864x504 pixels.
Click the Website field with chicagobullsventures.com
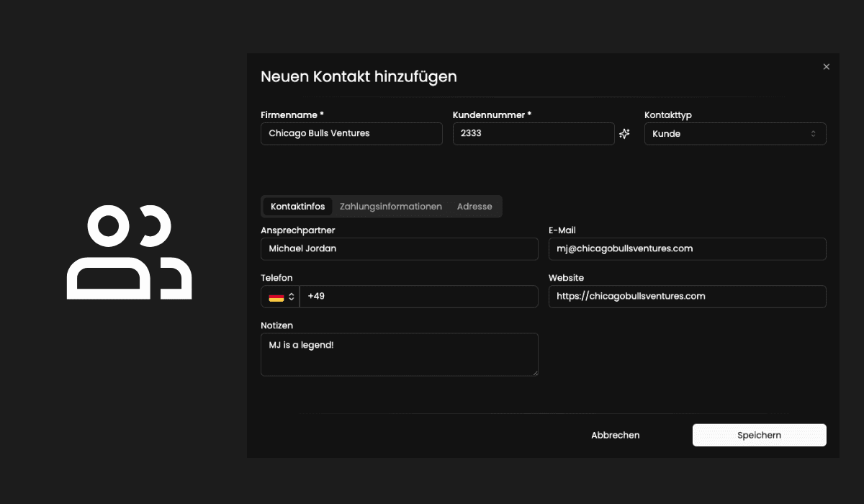click(687, 296)
